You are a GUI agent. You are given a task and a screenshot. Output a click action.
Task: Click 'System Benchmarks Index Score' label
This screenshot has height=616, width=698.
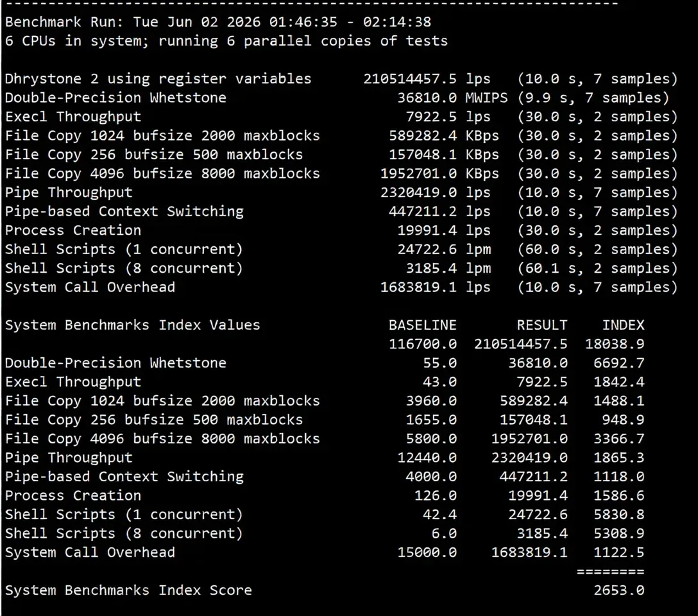click(128, 590)
